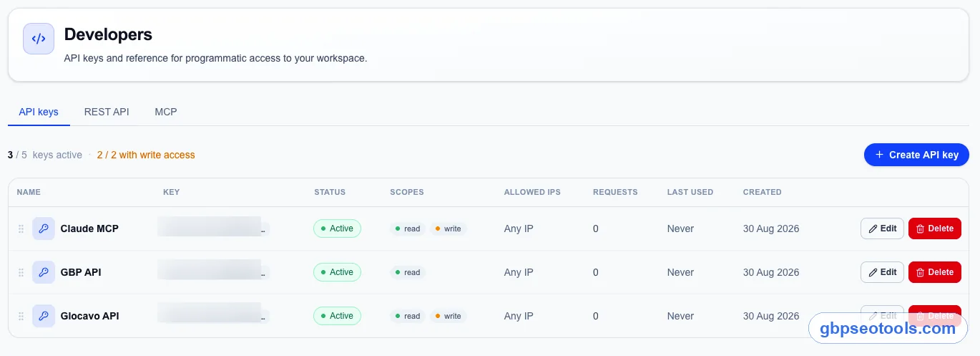Screen dimensions: 980x356
Task: Click the requests count in GBP API row
Action: [x=596, y=272]
